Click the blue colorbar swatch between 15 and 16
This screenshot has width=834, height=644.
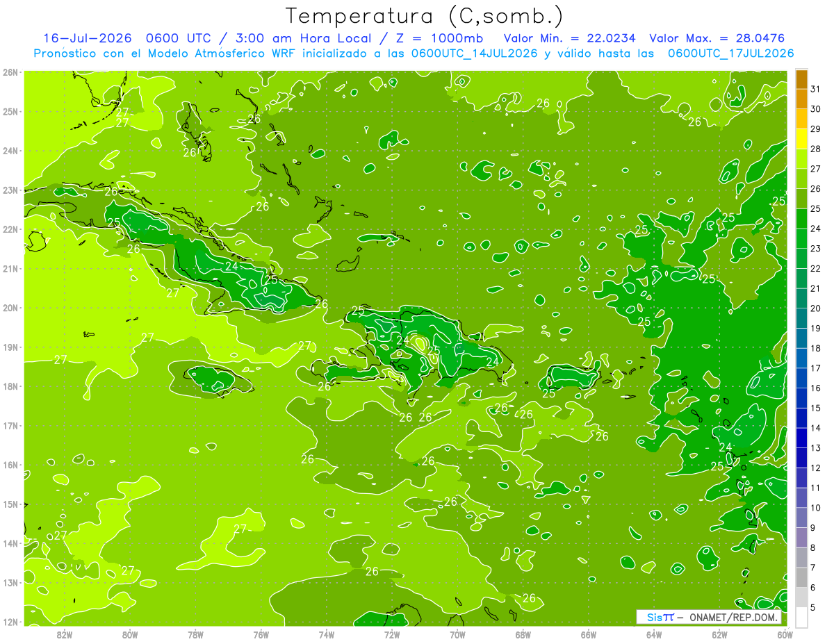point(801,399)
